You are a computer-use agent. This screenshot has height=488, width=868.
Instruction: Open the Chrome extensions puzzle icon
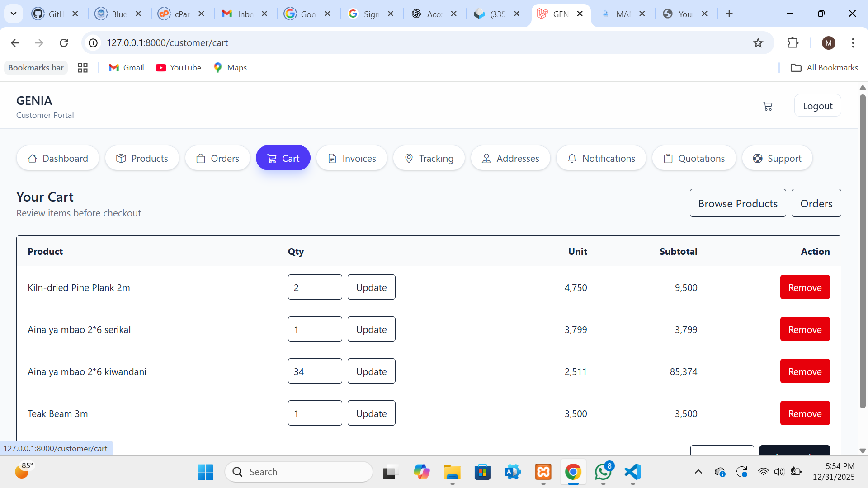[793, 43]
